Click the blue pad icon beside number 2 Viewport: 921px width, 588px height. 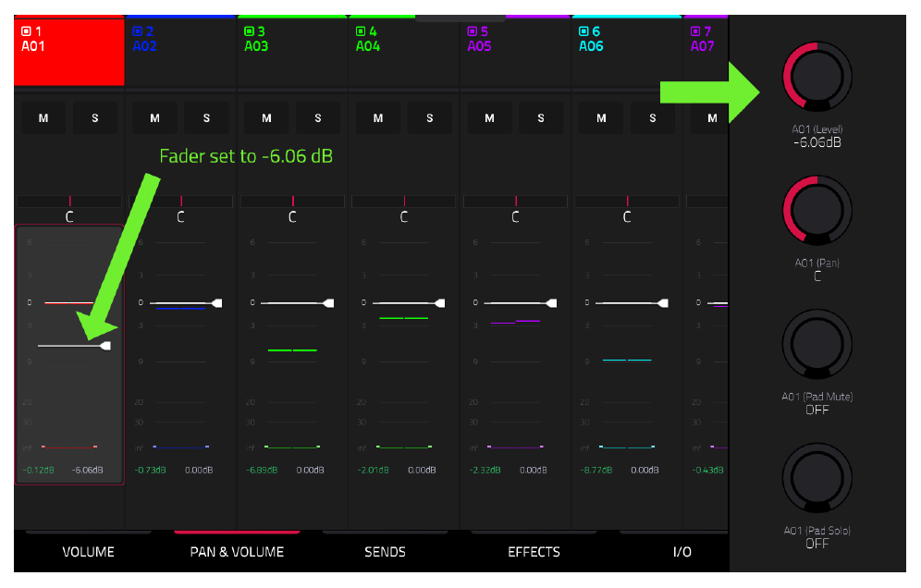tap(138, 31)
